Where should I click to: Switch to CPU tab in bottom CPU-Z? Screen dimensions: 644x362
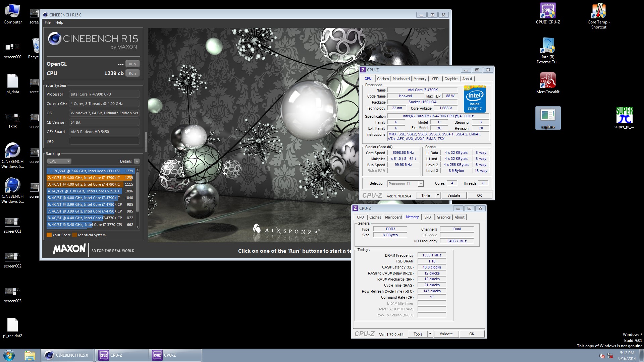360,217
